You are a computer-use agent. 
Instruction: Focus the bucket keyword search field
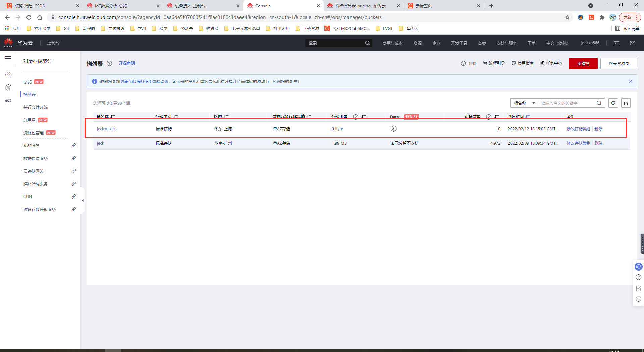coord(567,103)
